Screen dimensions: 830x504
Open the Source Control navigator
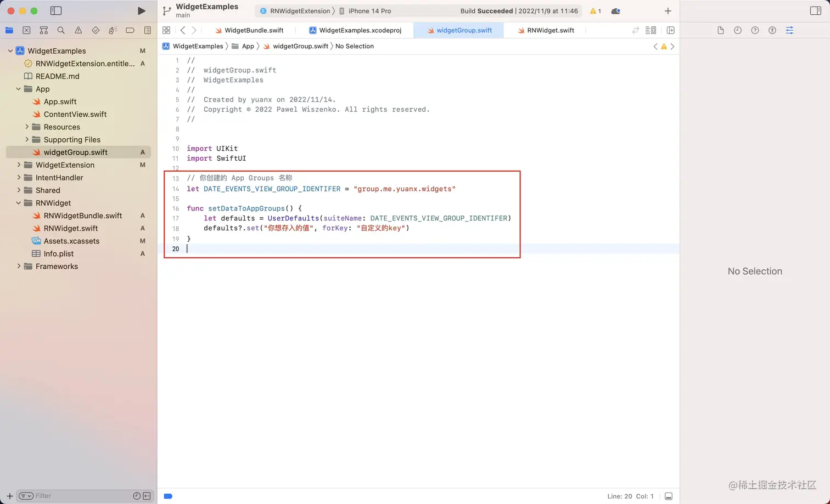[x=26, y=30]
